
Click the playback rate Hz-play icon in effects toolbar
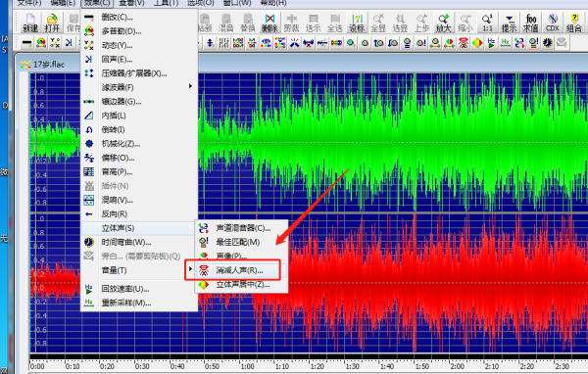pyautogui.click(x=491, y=43)
